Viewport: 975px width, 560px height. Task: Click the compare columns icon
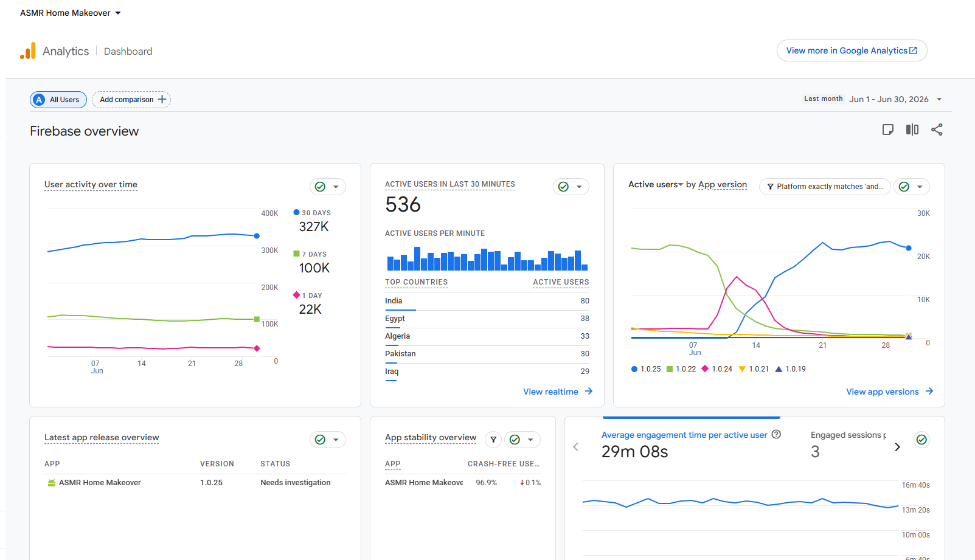tap(912, 130)
